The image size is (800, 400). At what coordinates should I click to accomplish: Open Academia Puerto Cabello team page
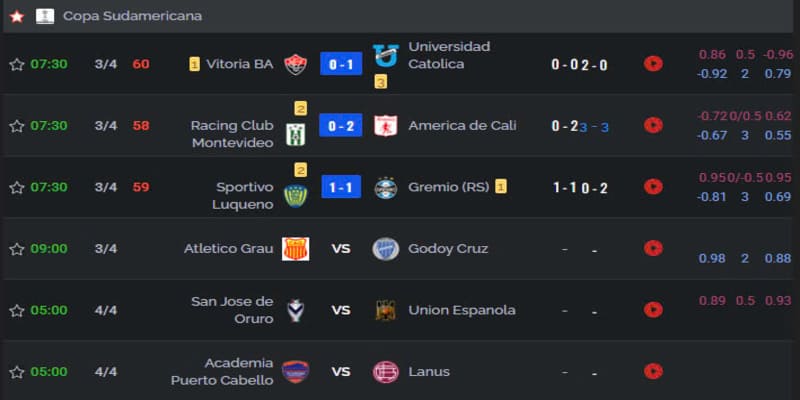[x=222, y=371]
